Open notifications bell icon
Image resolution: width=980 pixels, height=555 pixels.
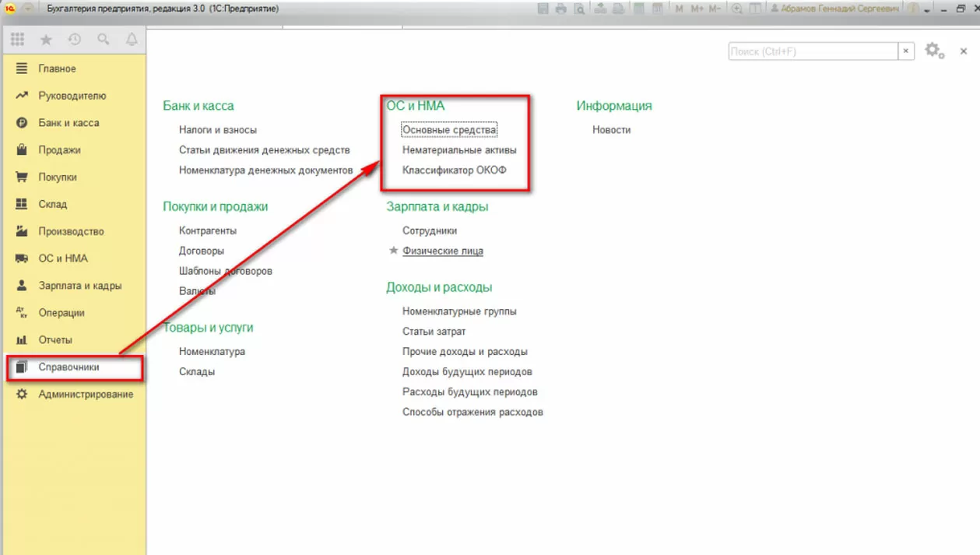pos(132,40)
